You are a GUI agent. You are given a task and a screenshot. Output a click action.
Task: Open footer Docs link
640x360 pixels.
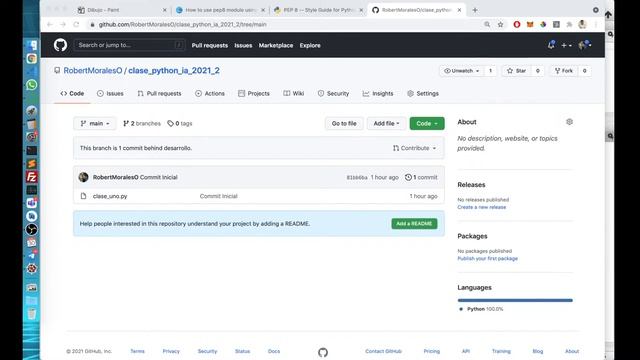(274, 351)
